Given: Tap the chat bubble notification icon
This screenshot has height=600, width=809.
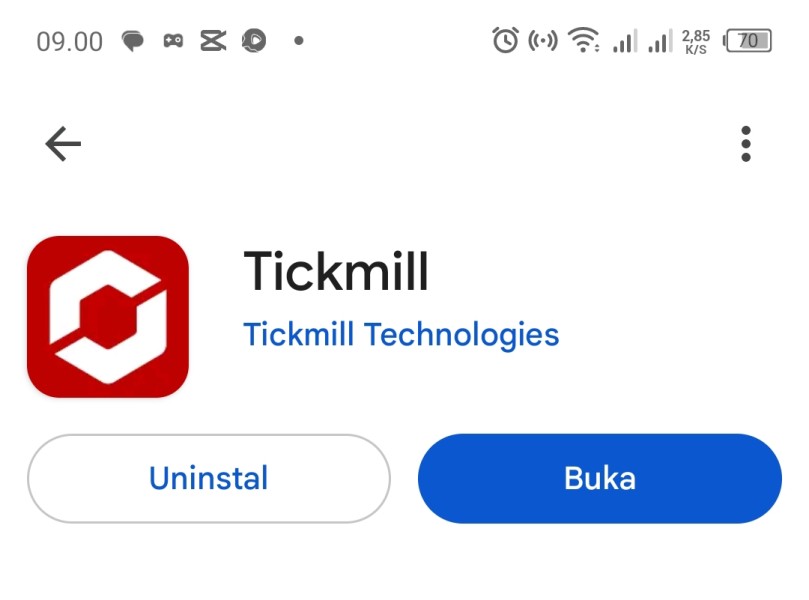Looking at the screenshot, I should click(x=133, y=41).
